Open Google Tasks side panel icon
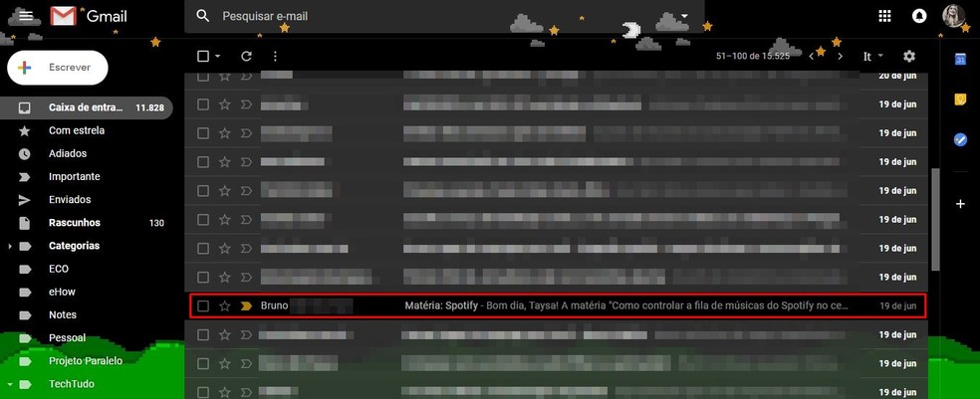Viewport: 980px width, 399px height. (x=961, y=140)
